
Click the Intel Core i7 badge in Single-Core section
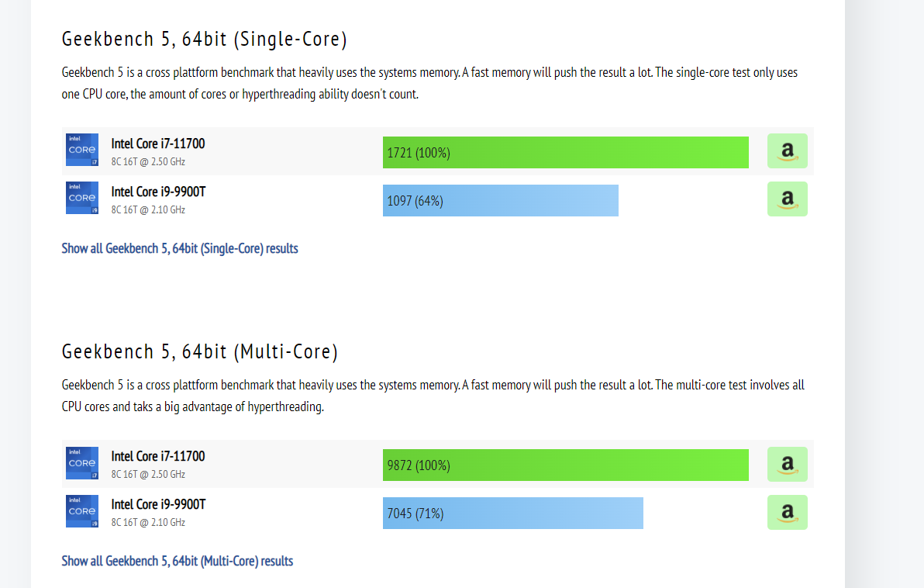point(82,150)
